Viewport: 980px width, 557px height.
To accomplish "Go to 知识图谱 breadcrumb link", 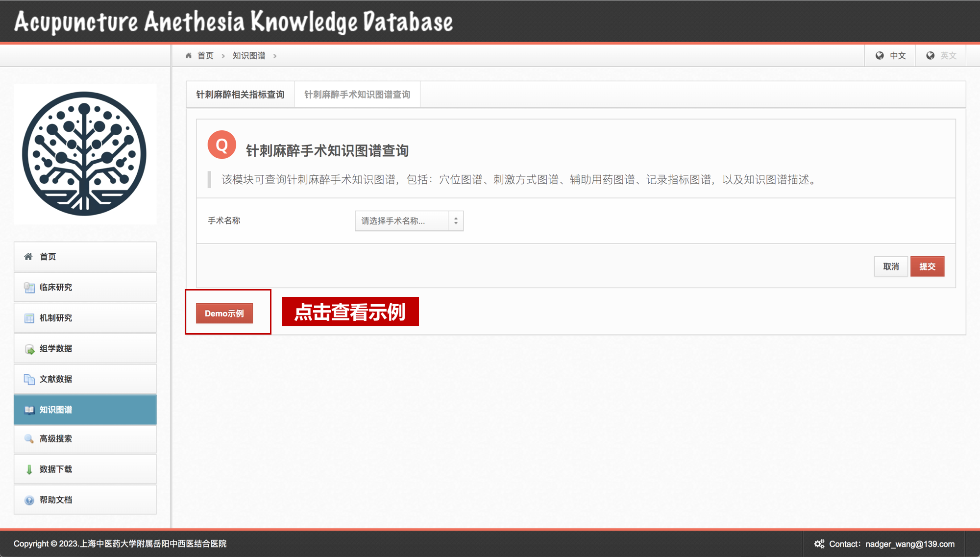I will point(249,56).
